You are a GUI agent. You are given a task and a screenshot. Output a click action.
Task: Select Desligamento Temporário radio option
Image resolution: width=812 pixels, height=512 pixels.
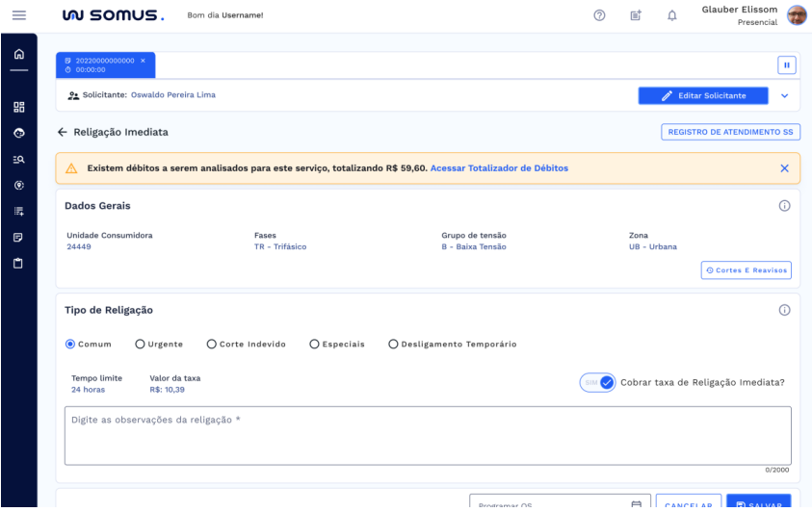393,344
